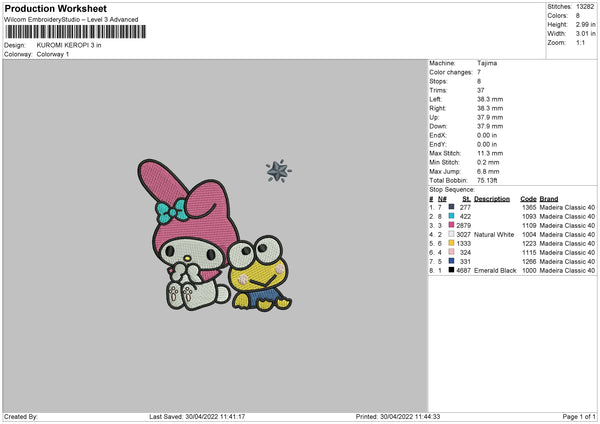Image resolution: width=600 pixels, height=424 pixels.
Task: Click the yellow swatch for code 1223
Action: (x=451, y=243)
